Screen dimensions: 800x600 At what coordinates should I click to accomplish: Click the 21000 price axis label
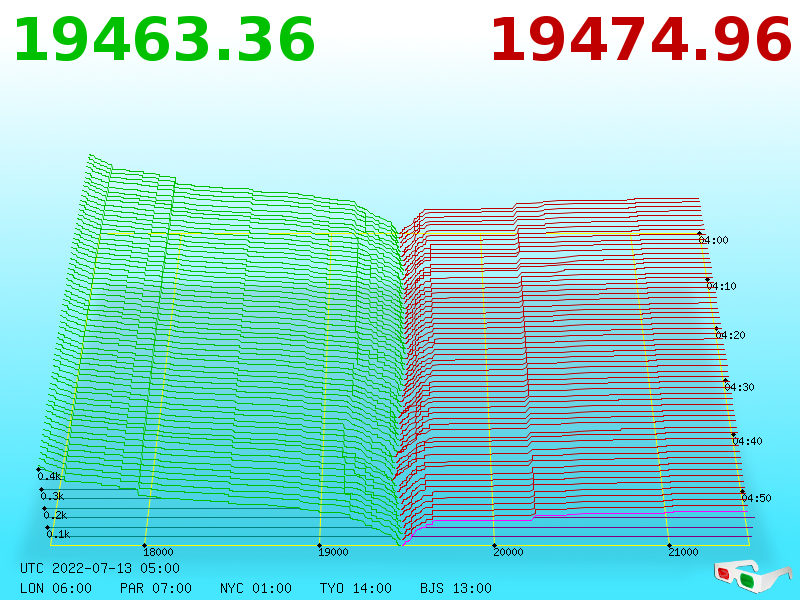point(683,552)
